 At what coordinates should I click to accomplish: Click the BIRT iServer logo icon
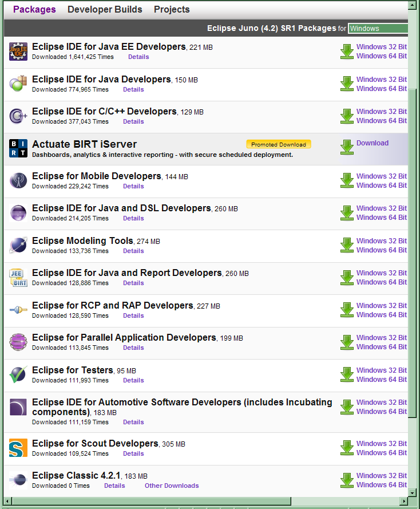coord(18,148)
